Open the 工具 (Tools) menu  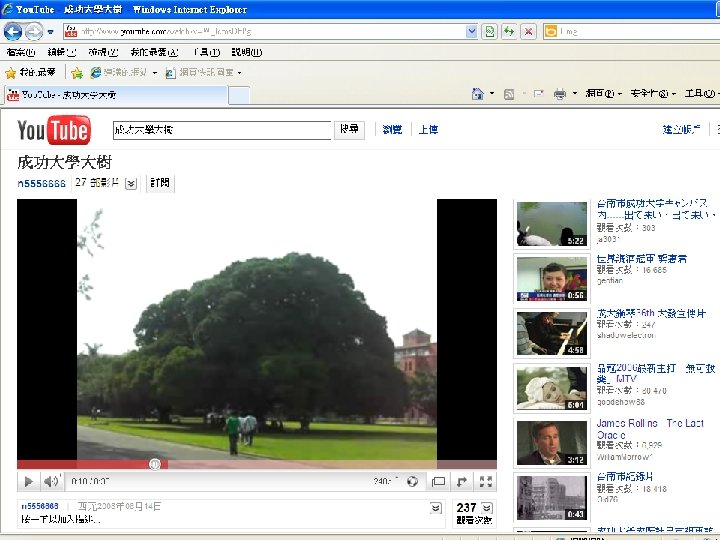[207, 52]
